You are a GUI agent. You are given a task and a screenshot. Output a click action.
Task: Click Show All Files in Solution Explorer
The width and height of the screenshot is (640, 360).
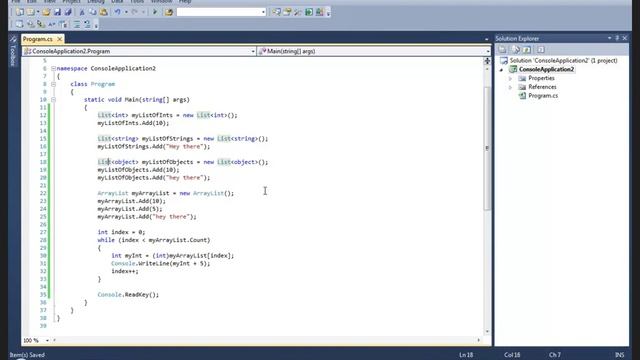(516, 49)
